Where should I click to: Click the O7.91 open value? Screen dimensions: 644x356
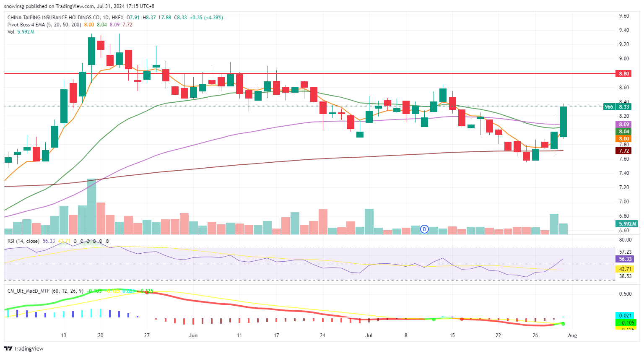pos(133,18)
